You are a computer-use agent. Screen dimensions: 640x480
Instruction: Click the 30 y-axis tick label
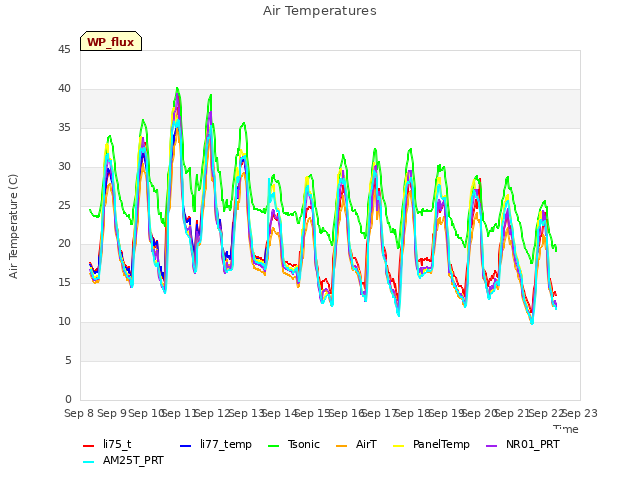64,167
